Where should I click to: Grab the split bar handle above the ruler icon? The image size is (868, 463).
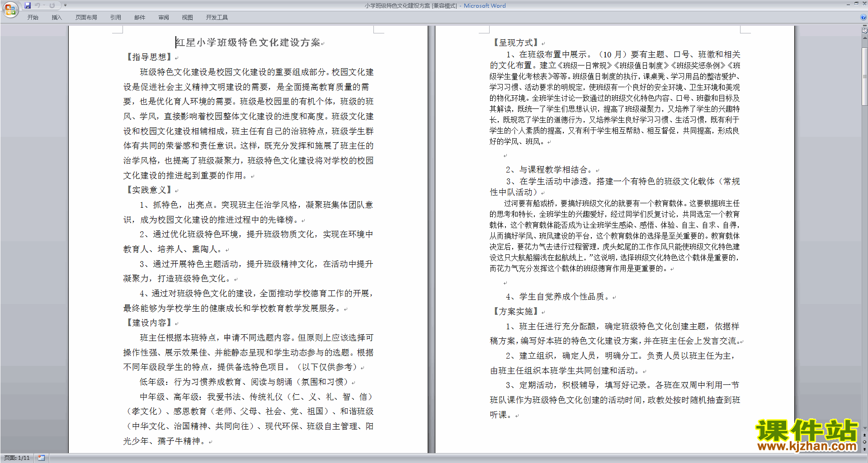865,26
